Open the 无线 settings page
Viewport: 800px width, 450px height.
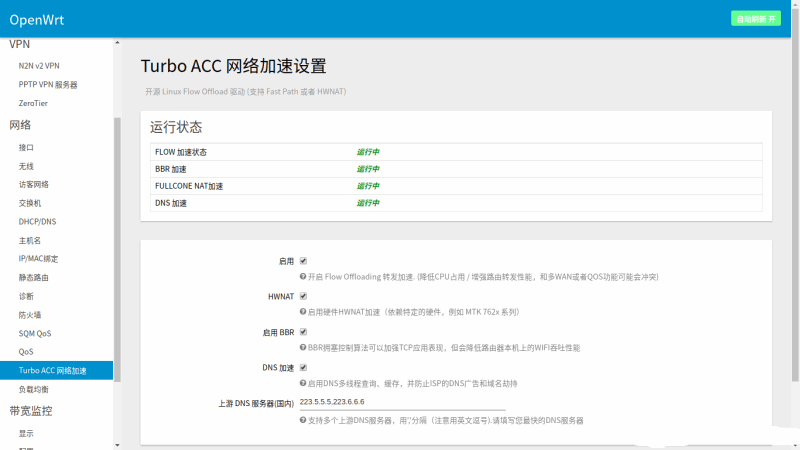26,166
